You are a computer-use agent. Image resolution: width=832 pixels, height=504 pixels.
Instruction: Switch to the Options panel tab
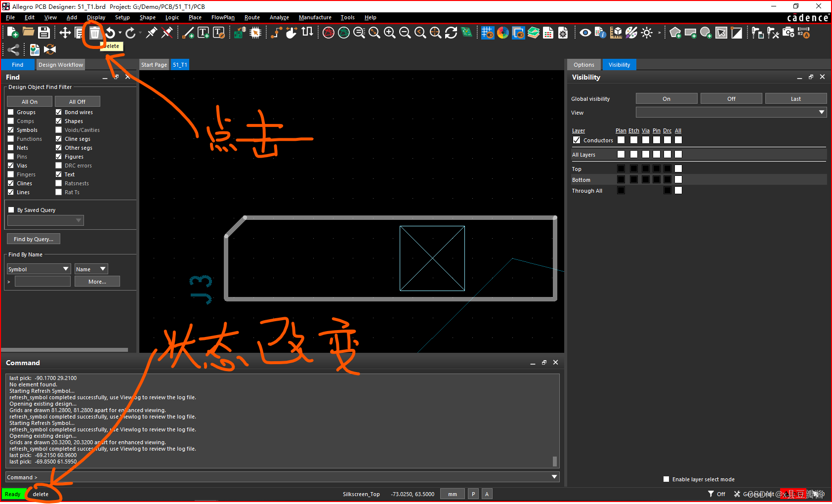pos(584,65)
